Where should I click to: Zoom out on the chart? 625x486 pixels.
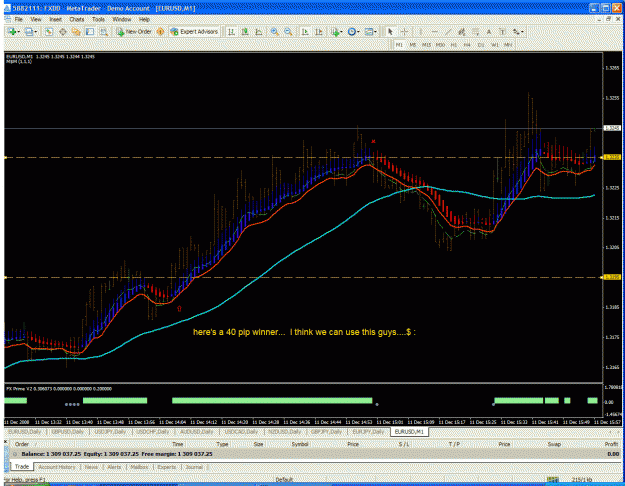pyautogui.click(x=288, y=32)
